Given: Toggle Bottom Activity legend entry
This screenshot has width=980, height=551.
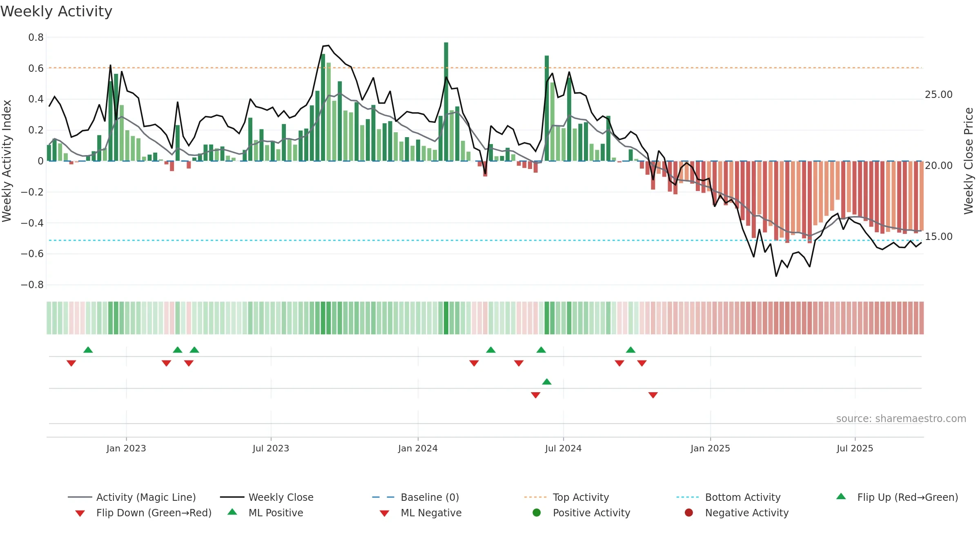Looking at the screenshot, I should point(728,497).
